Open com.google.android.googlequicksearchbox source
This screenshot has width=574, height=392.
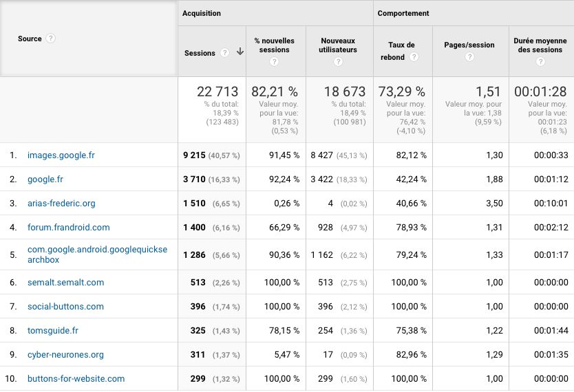[97, 254]
